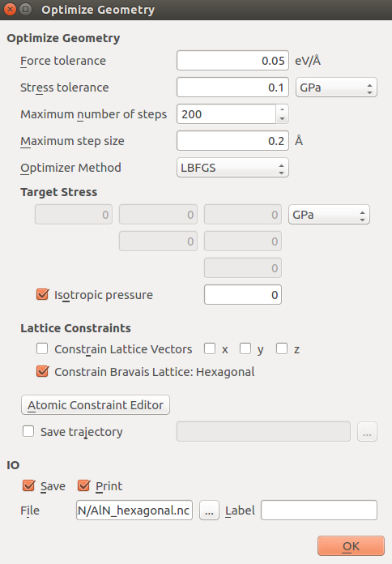Check the x lattice constraint box
Viewport: 392px width, 564px height.
tap(210, 348)
